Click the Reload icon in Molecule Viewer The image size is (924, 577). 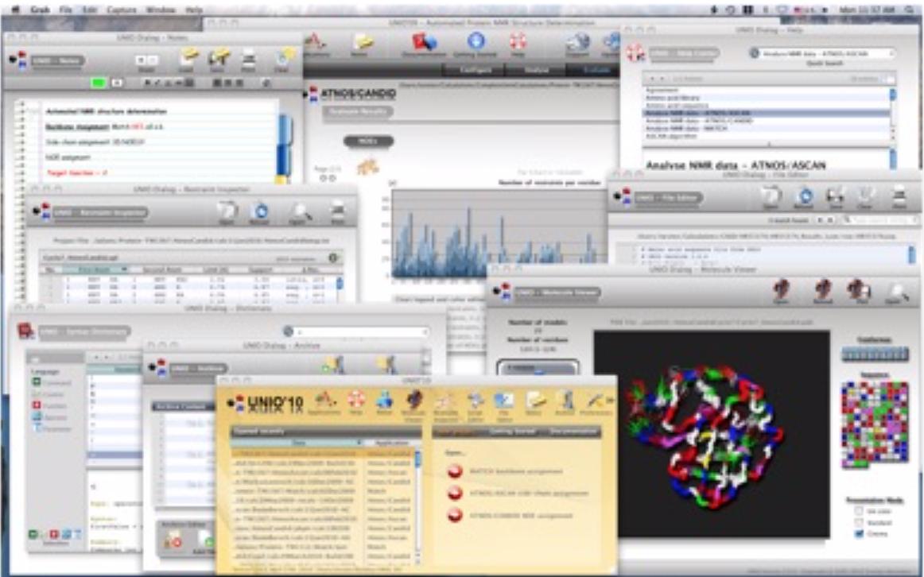pos(823,292)
